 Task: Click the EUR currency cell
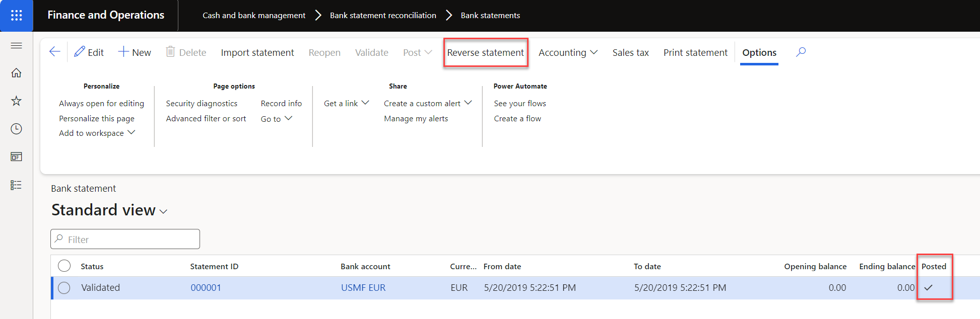459,288
